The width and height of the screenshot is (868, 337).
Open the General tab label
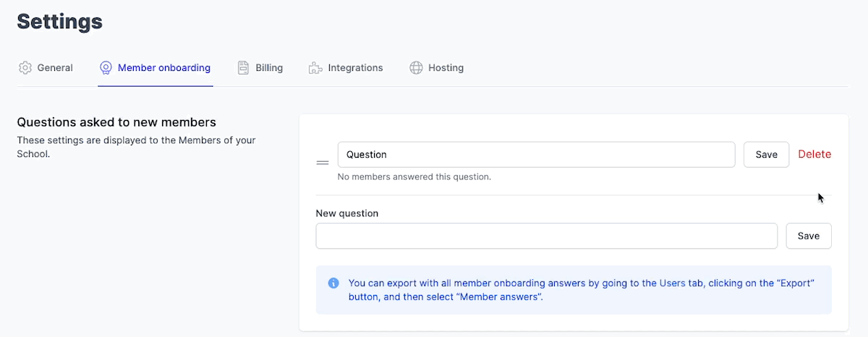click(55, 68)
